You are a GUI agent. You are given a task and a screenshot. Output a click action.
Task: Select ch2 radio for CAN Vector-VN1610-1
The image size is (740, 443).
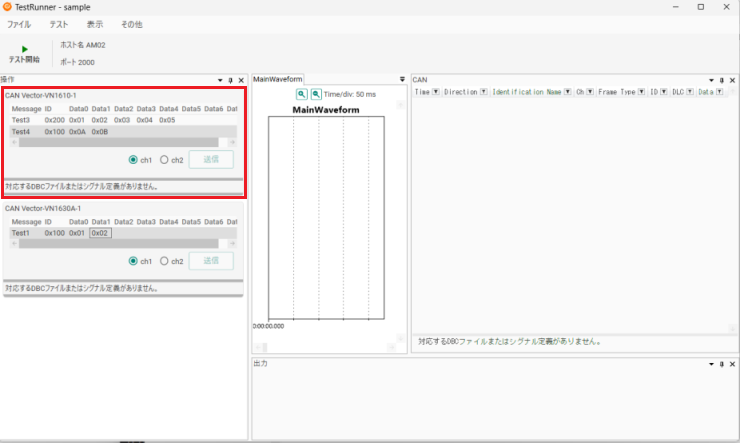[x=164, y=159]
